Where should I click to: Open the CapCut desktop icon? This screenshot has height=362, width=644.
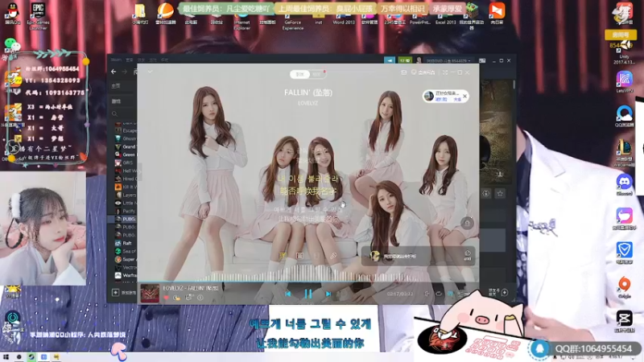click(x=625, y=321)
